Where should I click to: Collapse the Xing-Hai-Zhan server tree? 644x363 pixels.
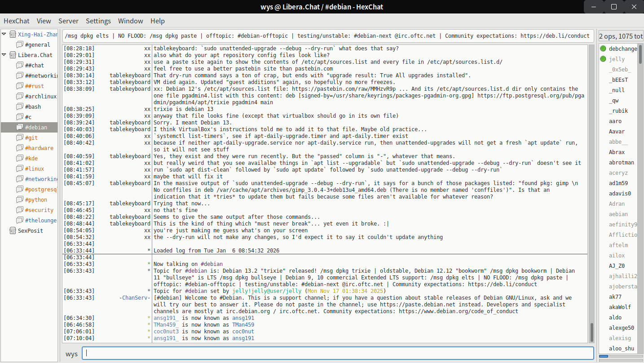tap(4, 35)
